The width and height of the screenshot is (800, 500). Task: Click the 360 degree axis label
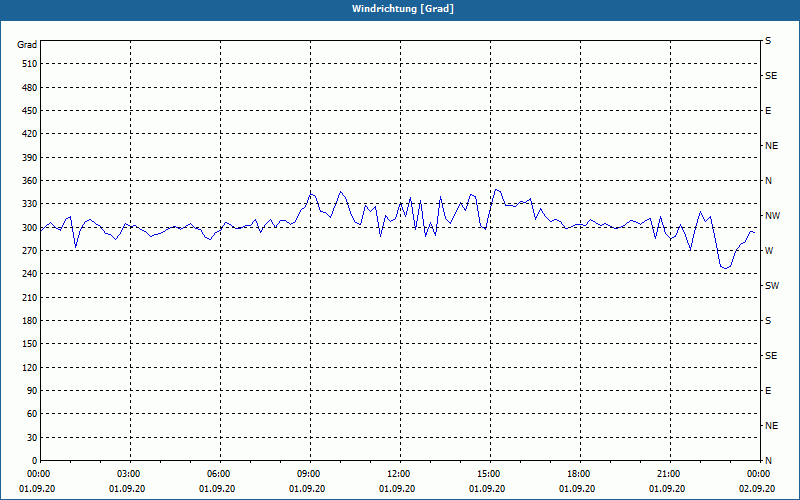click(x=30, y=181)
